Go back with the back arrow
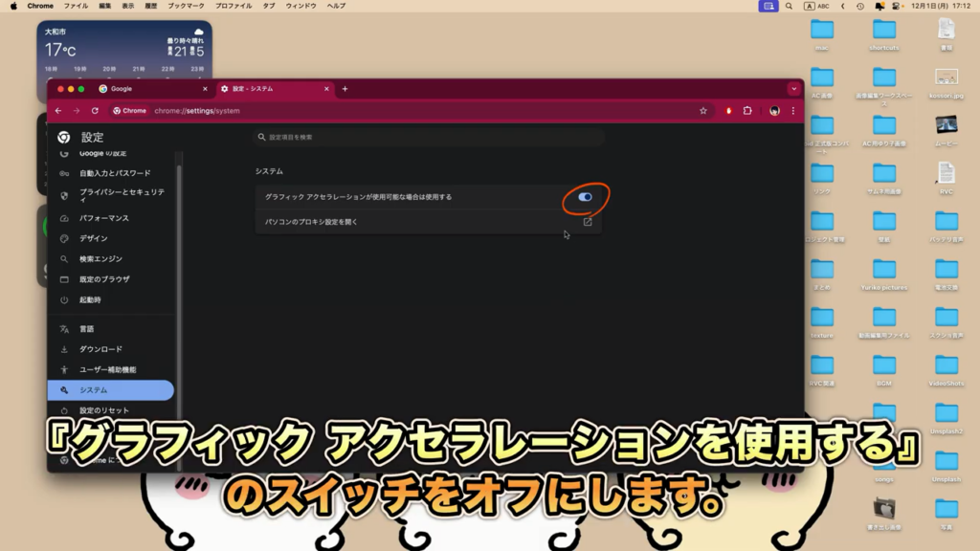 coord(58,111)
